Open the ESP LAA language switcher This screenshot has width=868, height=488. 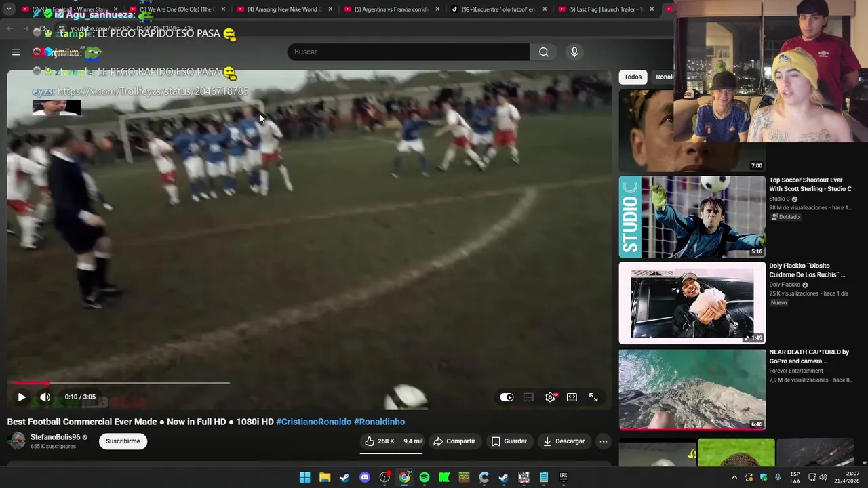pyautogui.click(x=795, y=477)
